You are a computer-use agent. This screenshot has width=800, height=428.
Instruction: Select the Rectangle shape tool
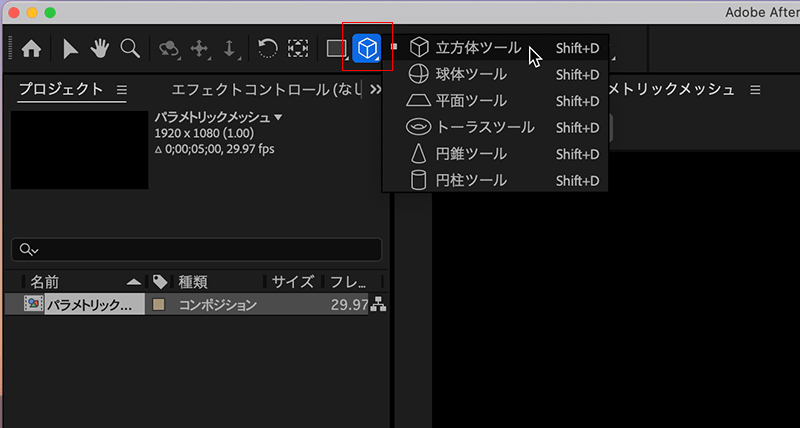point(335,48)
